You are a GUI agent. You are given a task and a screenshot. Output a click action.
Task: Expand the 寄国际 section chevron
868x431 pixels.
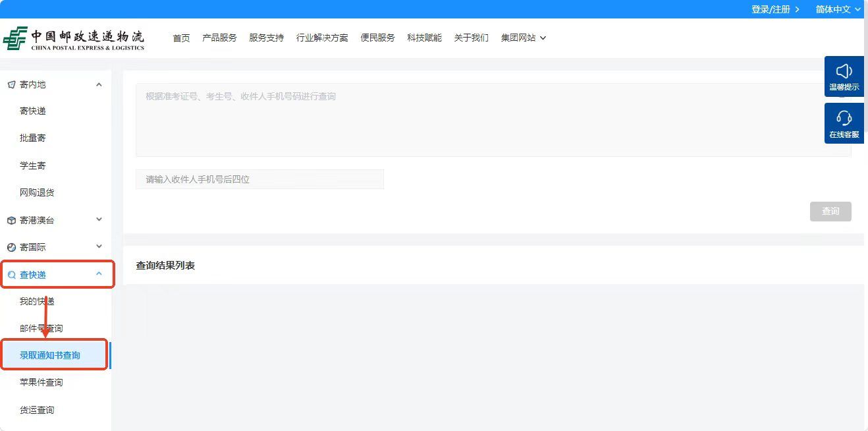(99, 246)
